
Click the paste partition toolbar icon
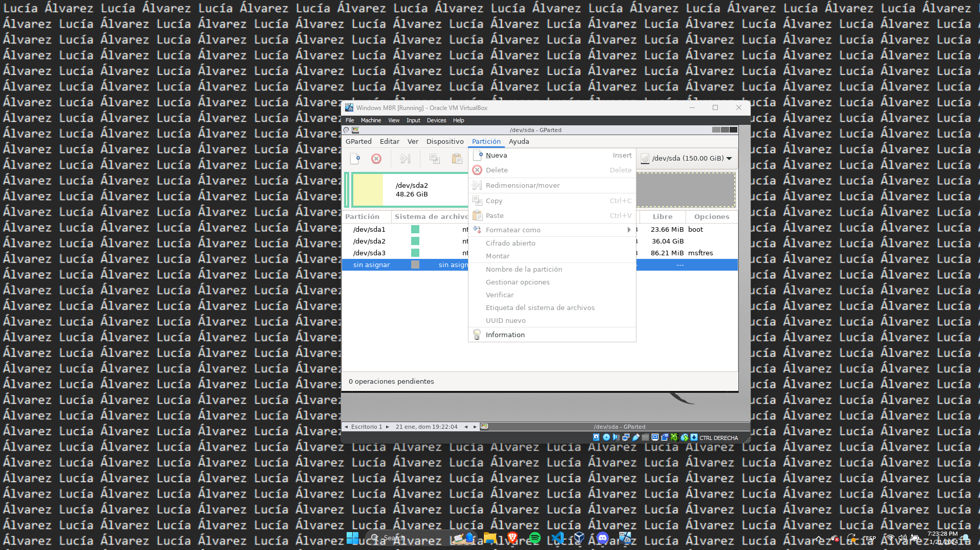click(x=457, y=159)
